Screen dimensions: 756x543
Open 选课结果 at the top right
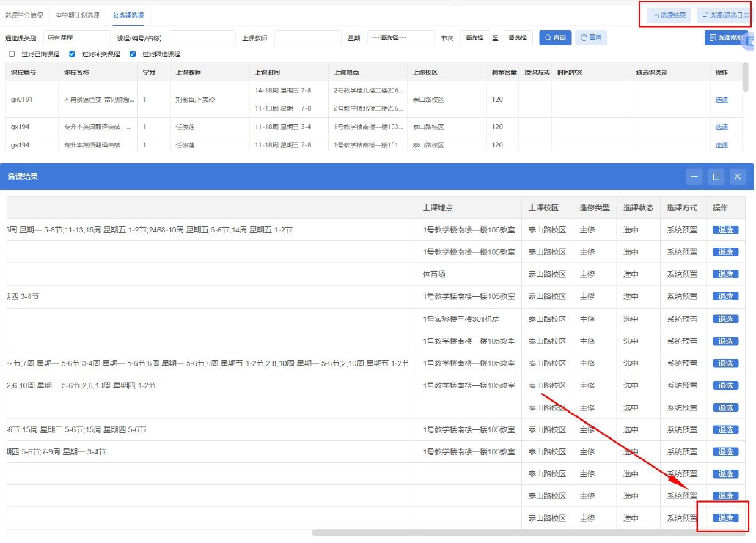[668, 15]
